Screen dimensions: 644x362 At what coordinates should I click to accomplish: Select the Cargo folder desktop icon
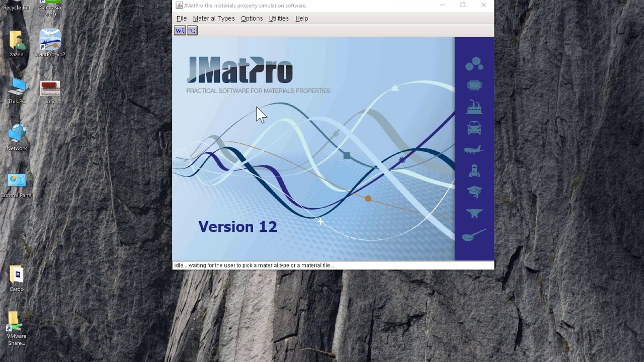(x=17, y=279)
